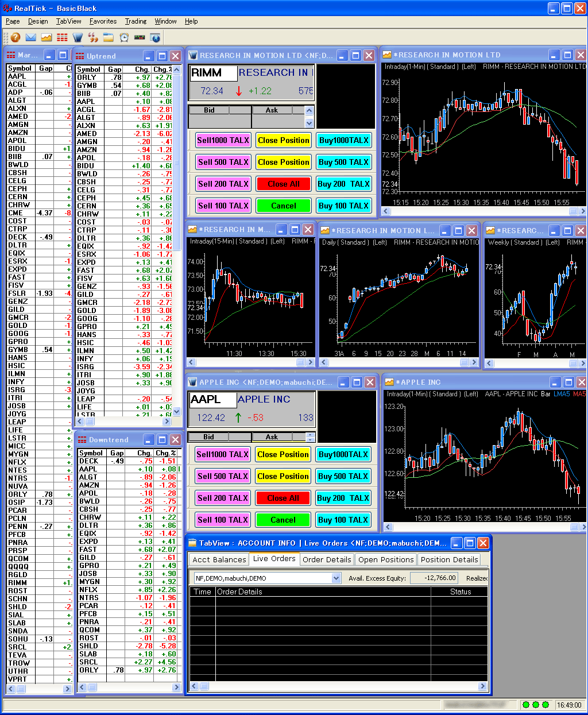Click the green connection status lights
588x715 pixels.
pyautogui.click(x=536, y=705)
